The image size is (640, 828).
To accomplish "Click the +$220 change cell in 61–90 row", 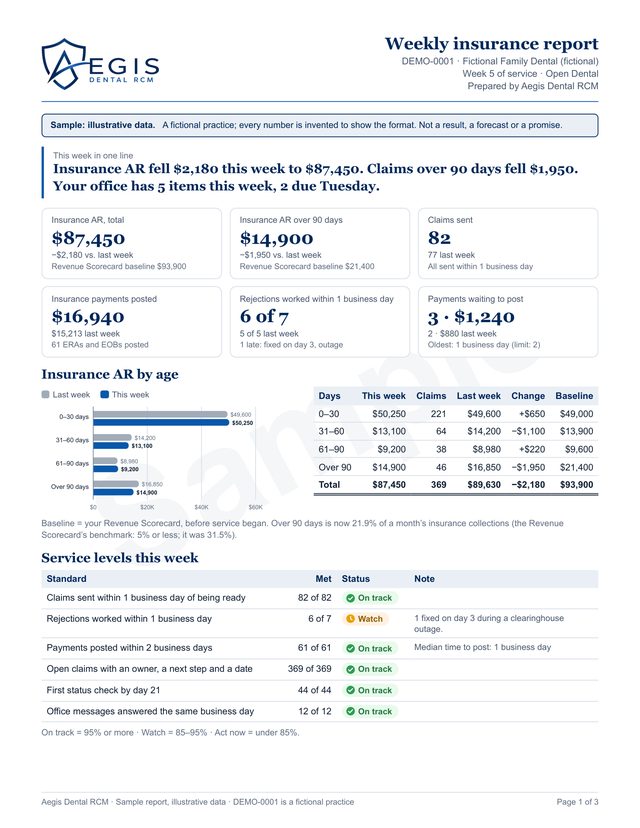I will coord(533,449).
